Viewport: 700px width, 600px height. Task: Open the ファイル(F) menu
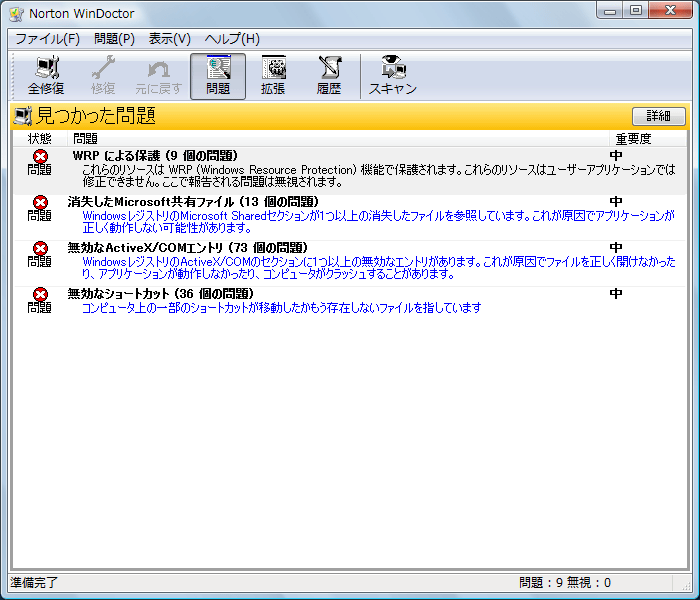point(47,39)
